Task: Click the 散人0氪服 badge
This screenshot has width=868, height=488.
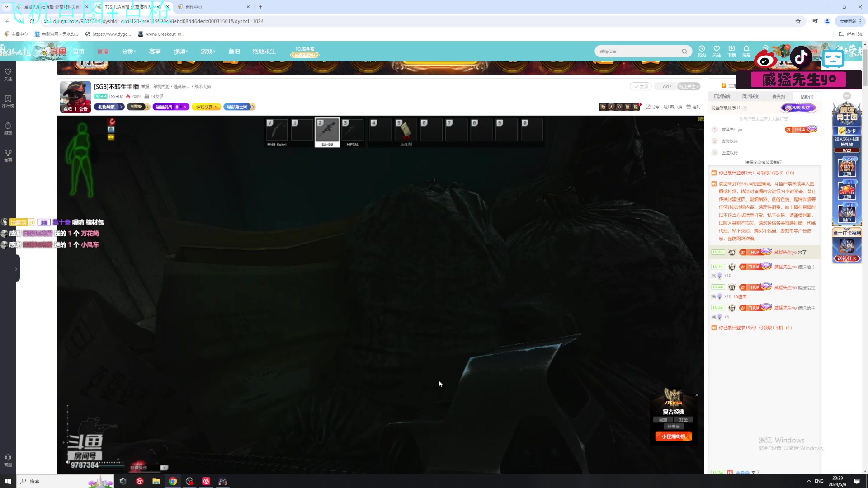Action: click(620, 107)
